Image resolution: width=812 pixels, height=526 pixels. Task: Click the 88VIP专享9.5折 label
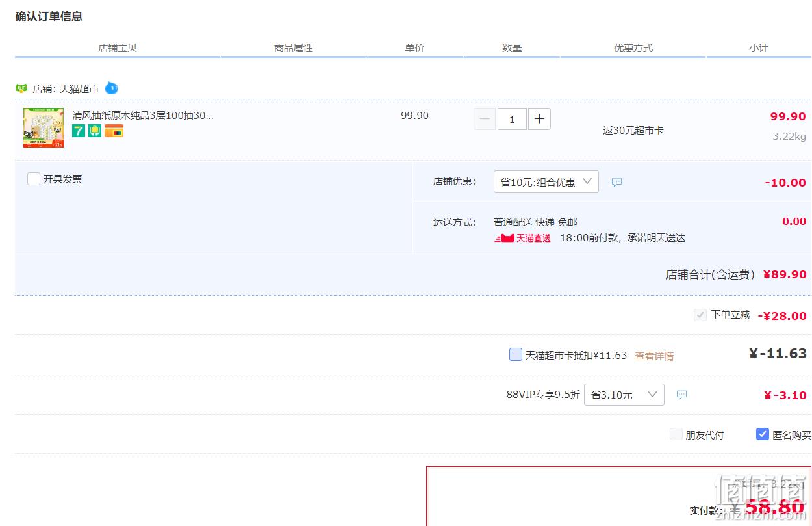pyautogui.click(x=543, y=394)
